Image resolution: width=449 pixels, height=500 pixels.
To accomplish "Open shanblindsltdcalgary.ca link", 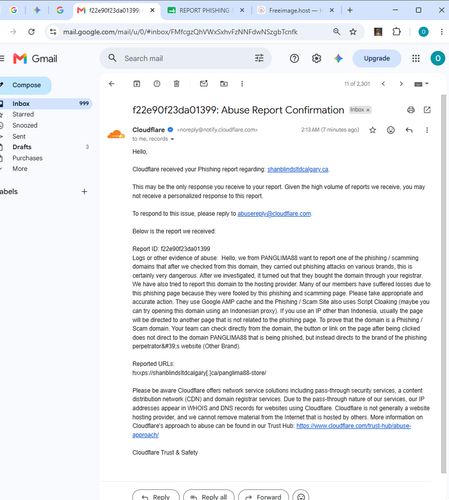I will pos(298,169).
